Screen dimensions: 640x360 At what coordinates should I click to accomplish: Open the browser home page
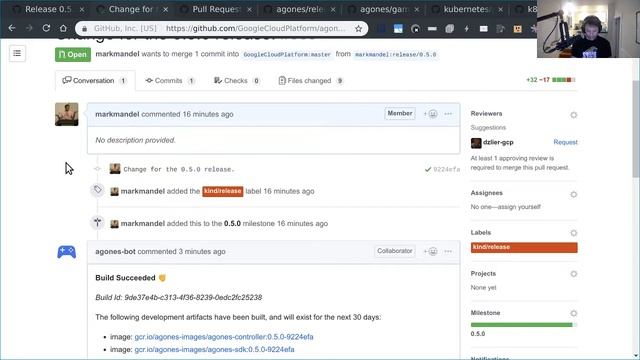point(63,28)
